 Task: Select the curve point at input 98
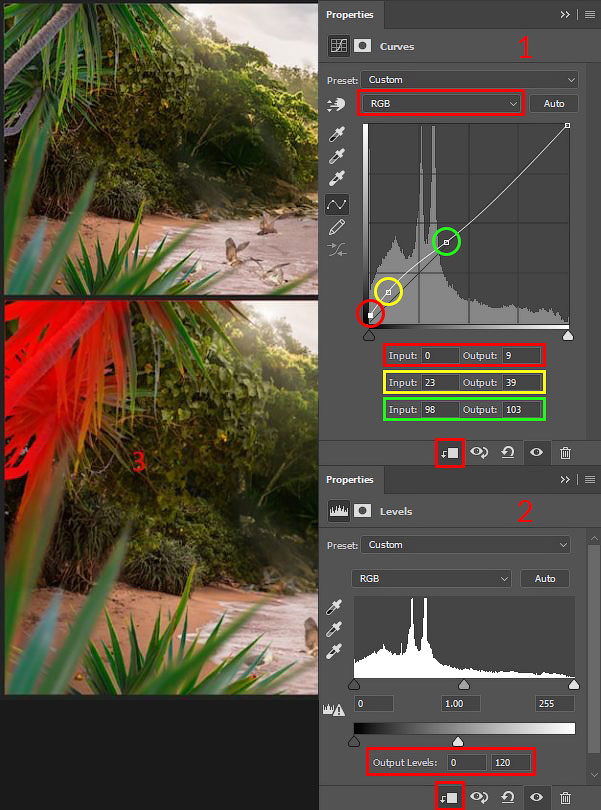pos(446,242)
